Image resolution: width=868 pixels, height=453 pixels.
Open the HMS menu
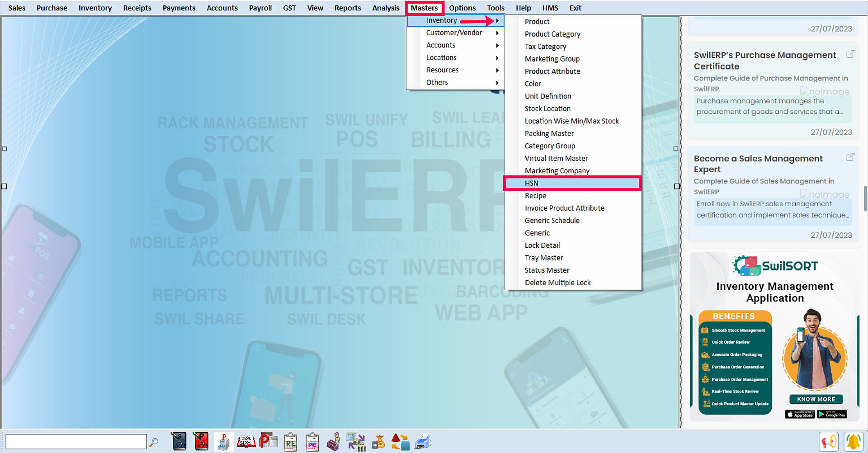[550, 8]
